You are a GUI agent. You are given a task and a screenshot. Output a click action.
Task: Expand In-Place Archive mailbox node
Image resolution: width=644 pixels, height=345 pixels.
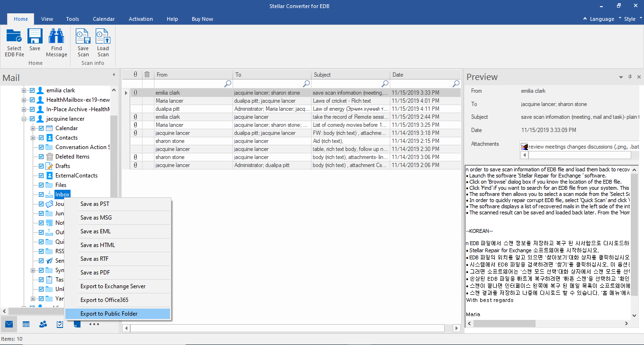(24, 109)
